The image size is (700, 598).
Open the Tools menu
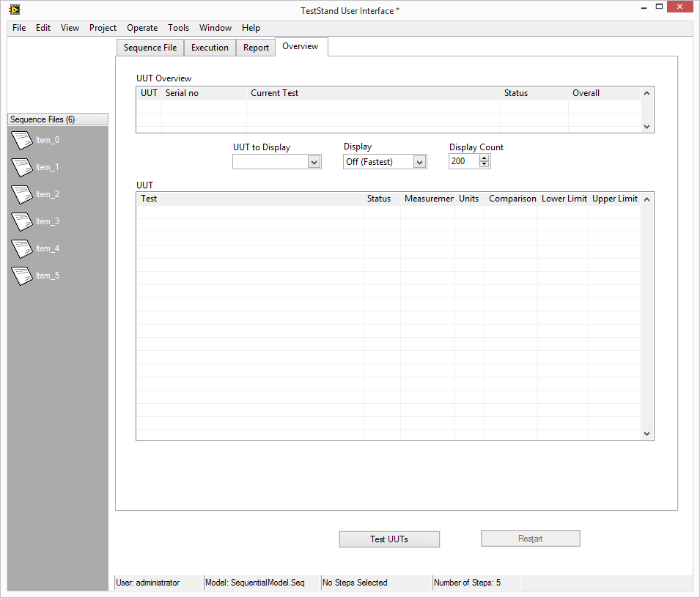point(178,28)
